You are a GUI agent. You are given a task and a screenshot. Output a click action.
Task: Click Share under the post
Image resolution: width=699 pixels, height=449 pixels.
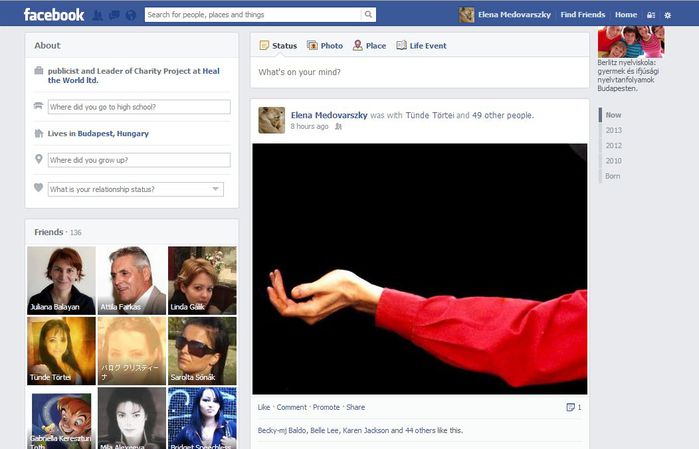point(356,407)
